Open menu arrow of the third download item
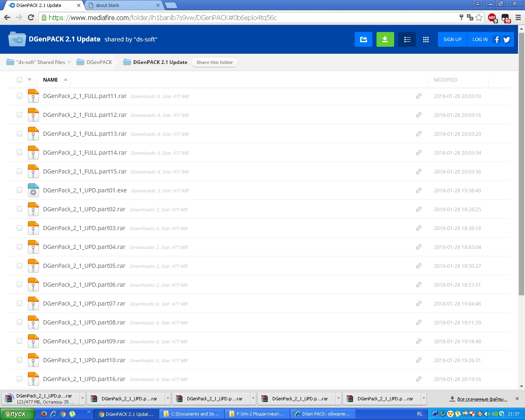This screenshot has height=420, width=525. tap(253, 398)
